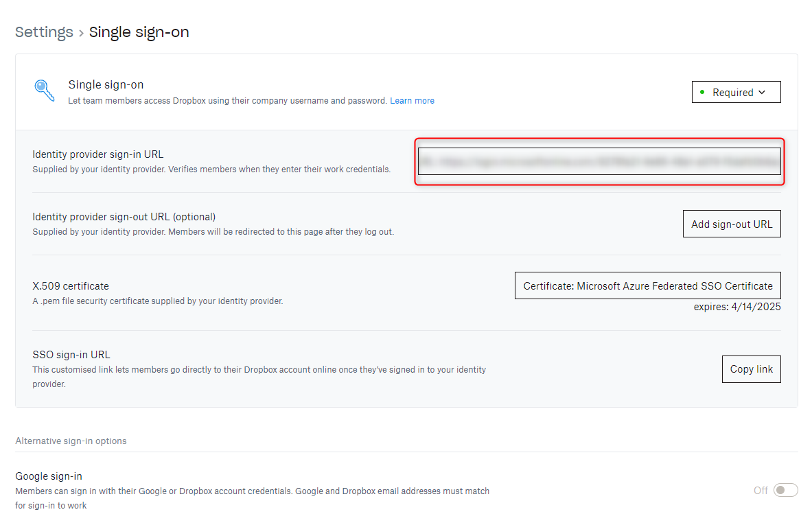The height and width of the screenshot is (525, 812).
Task: Click the Off label beside Google toggle
Action: click(x=761, y=490)
